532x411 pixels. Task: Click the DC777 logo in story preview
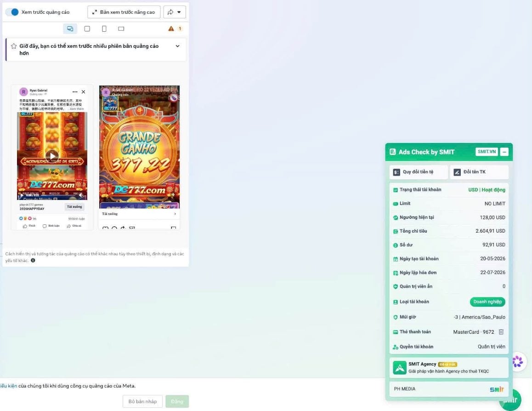click(x=111, y=103)
